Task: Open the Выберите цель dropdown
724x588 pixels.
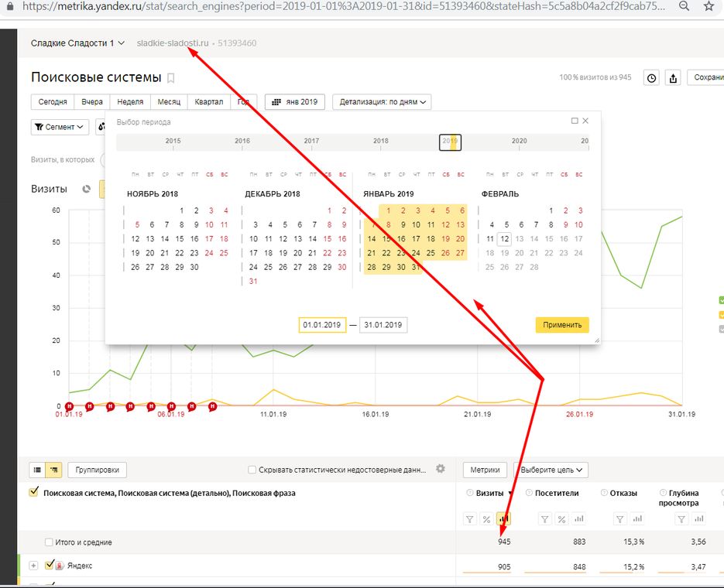Action: tap(551, 470)
